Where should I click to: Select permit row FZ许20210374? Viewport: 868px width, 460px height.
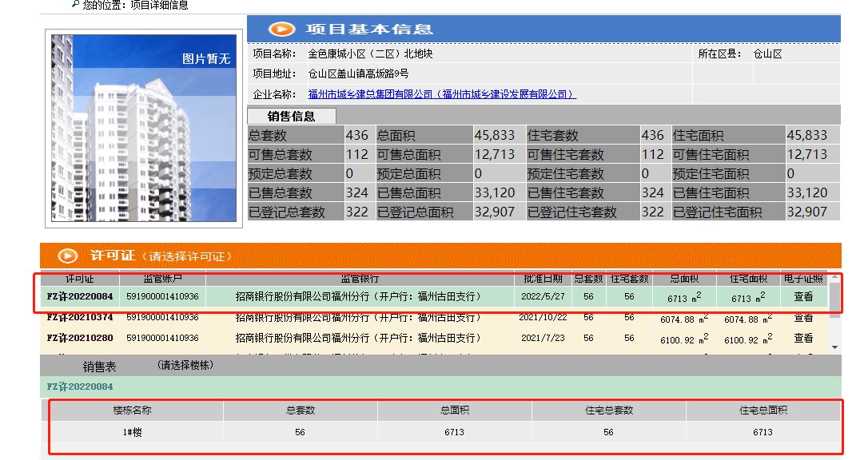pyautogui.click(x=400, y=317)
